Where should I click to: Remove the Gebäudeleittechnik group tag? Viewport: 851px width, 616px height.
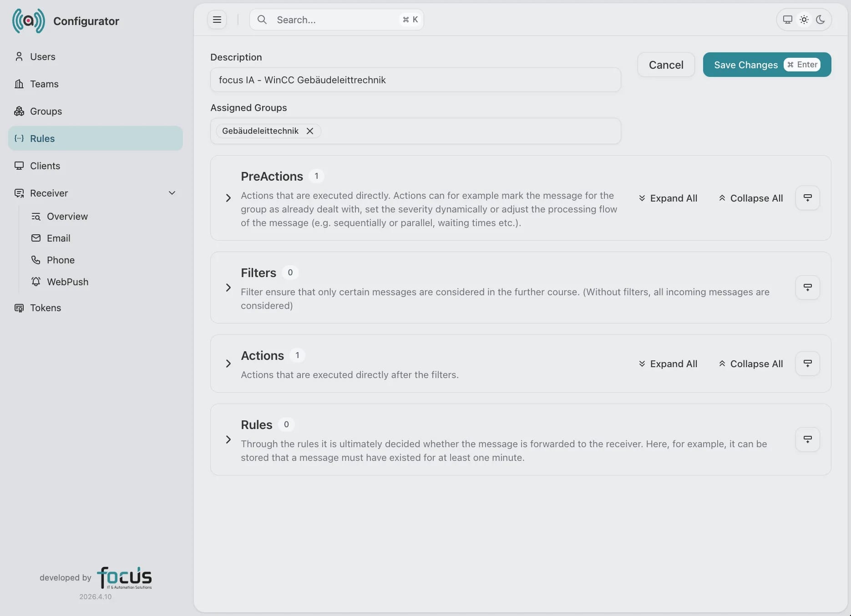[x=310, y=131]
